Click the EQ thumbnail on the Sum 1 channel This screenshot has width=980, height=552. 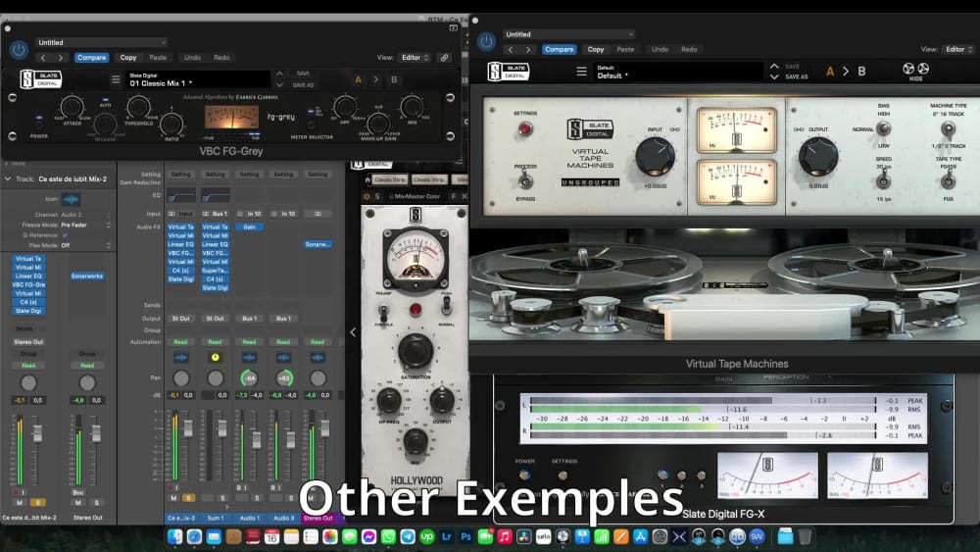click(x=215, y=196)
